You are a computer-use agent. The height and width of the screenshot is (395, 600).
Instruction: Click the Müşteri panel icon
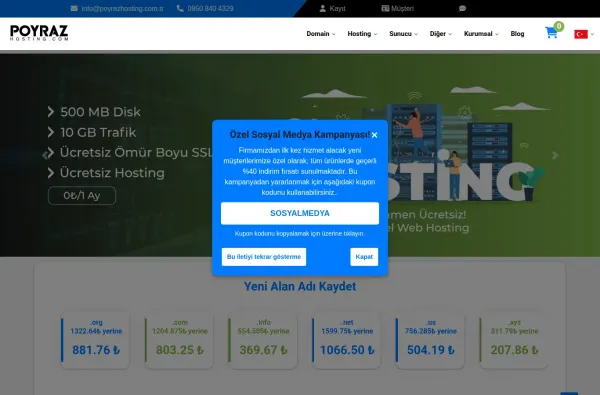point(385,8)
